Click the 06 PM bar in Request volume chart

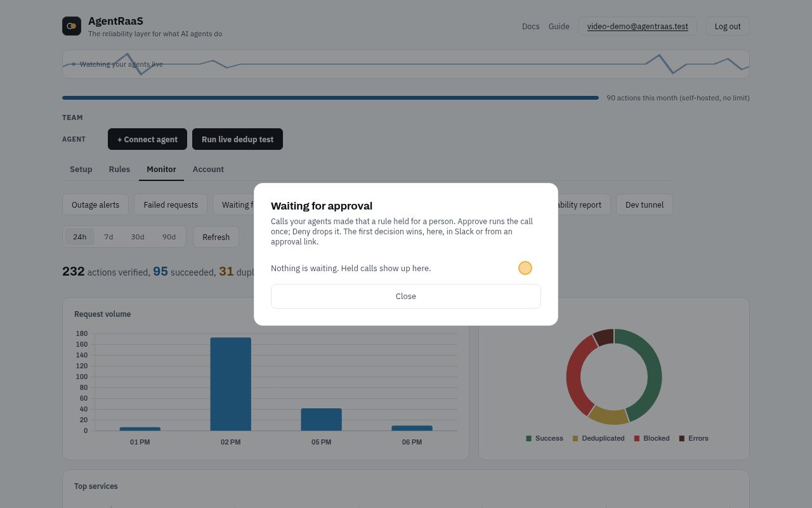[x=412, y=428]
